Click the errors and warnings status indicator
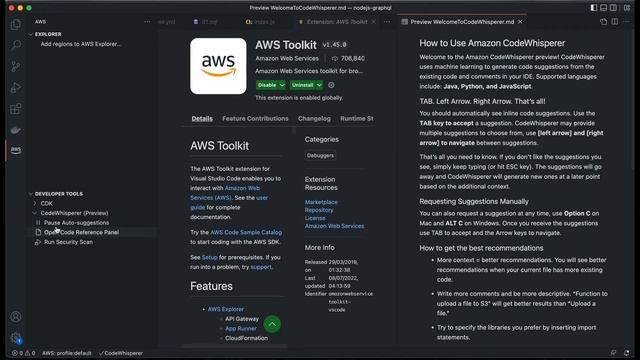 24,353
